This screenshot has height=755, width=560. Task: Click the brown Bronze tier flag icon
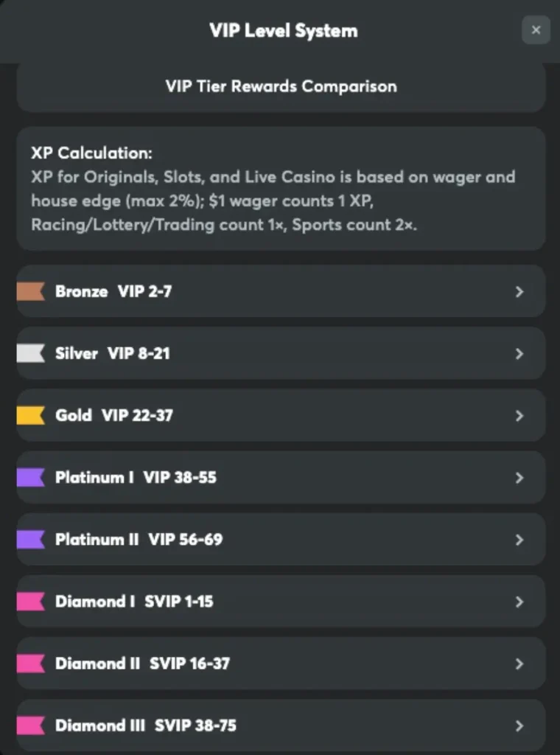pos(31,291)
